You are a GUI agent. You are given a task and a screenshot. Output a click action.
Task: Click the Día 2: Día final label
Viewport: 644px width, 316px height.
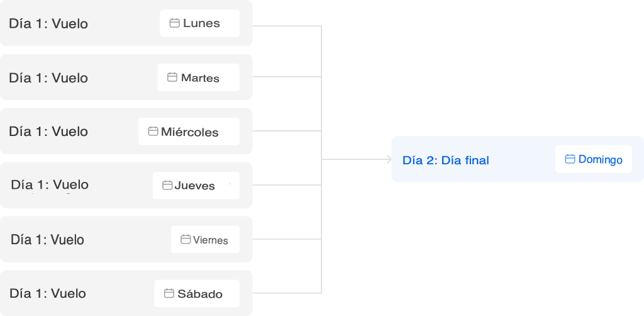point(446,161)
